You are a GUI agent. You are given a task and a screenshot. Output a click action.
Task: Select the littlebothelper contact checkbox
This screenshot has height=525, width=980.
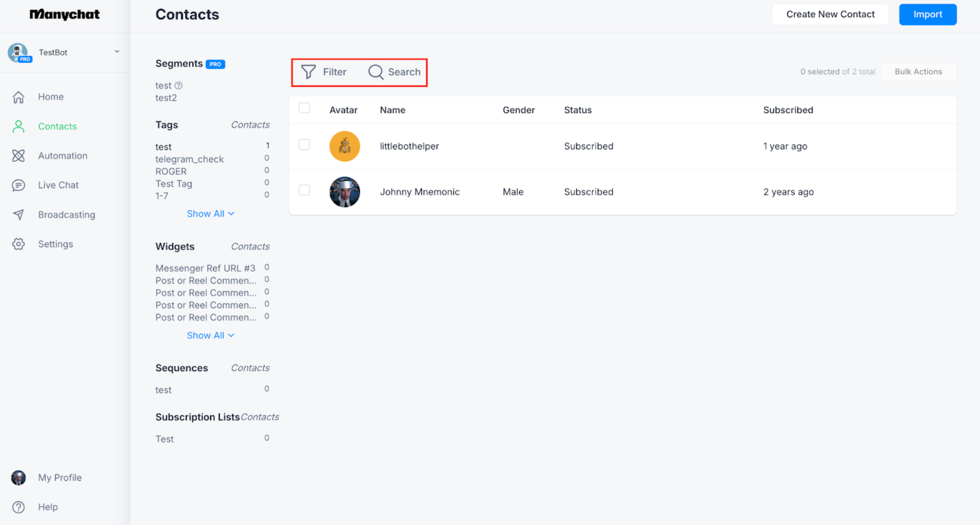point(304,144)
